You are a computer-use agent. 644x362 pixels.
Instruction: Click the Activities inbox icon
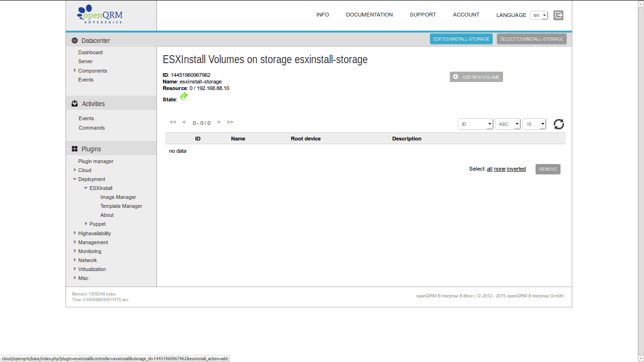click(74, 104)
